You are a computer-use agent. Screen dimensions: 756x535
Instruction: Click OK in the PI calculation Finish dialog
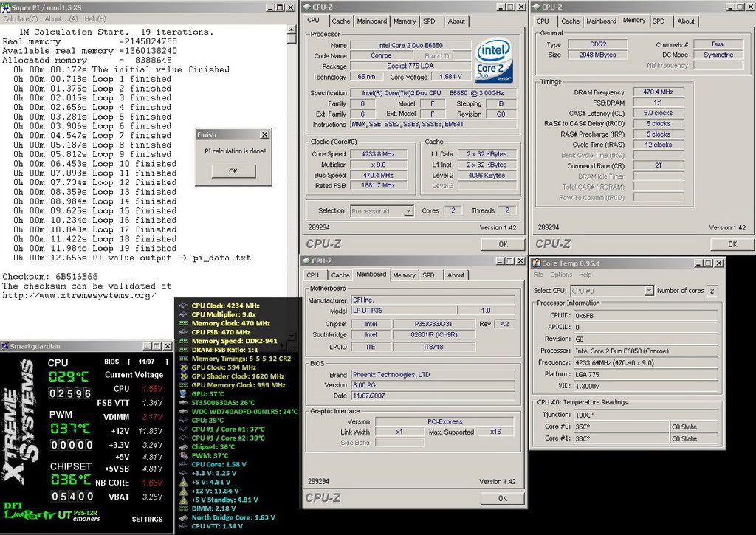233,171
